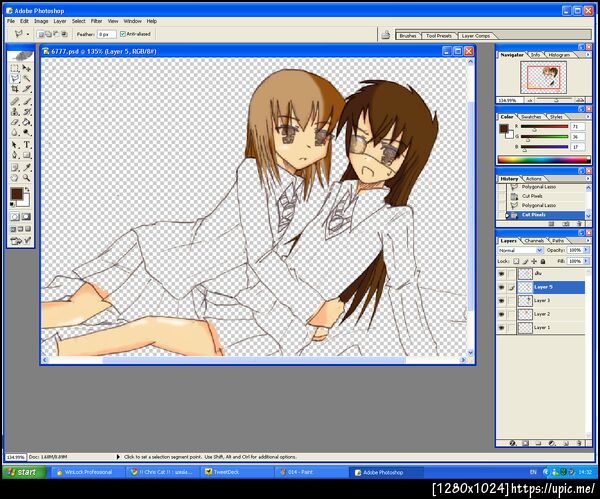Switch to Quick Mask mode
The image size is (600, 499).
click(x=26, y=217)
